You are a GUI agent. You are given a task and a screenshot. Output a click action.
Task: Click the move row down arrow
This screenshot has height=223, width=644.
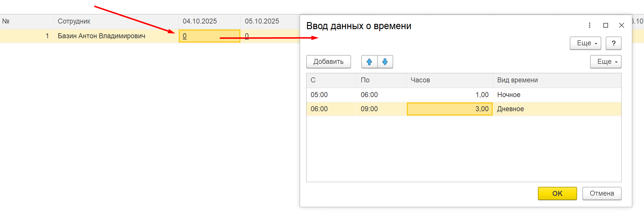[385, 62]
